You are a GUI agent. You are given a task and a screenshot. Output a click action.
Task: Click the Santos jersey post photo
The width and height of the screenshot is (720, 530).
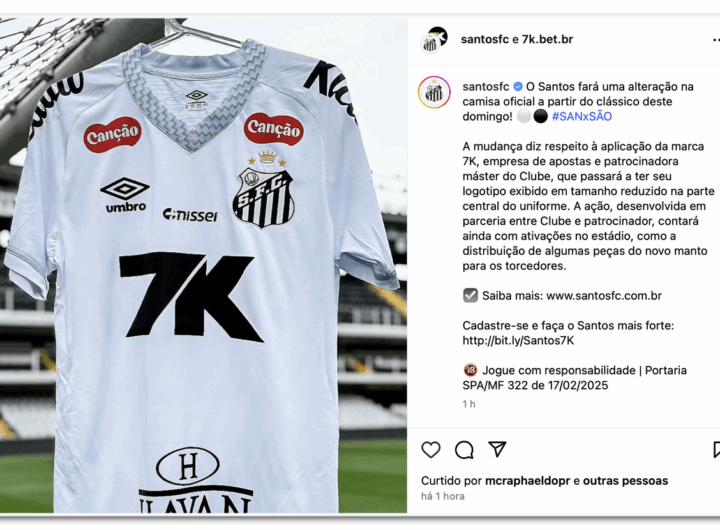pos(203,265)
